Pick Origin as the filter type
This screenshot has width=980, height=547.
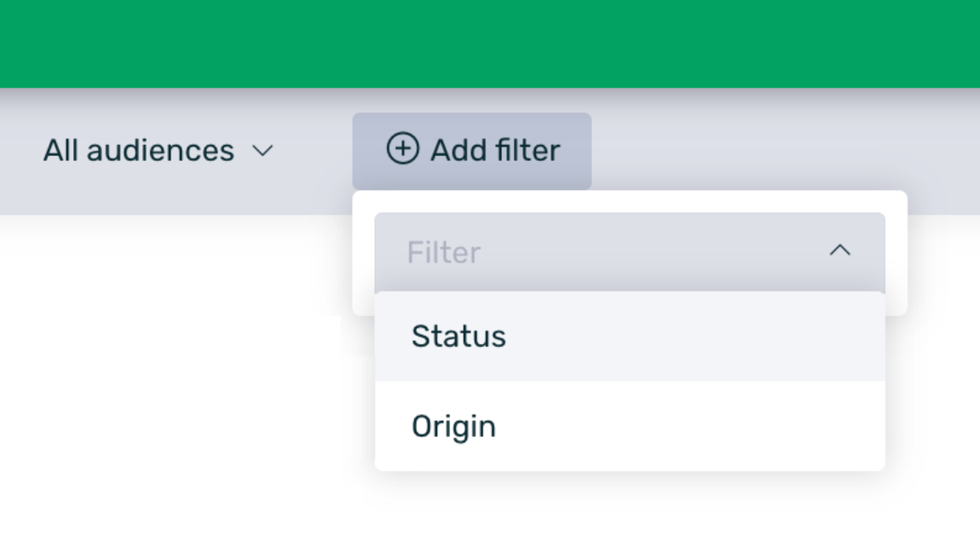pyautogui.click(x=453, y=426)
